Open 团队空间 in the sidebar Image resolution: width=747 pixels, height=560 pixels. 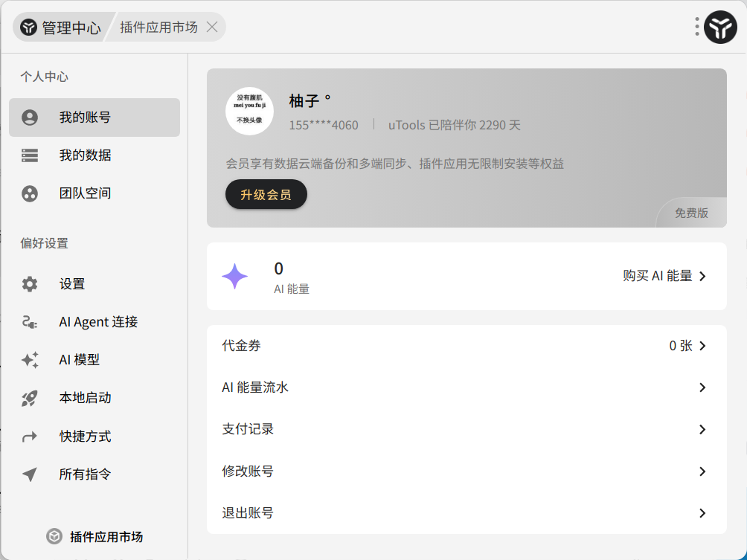point(94,193)
